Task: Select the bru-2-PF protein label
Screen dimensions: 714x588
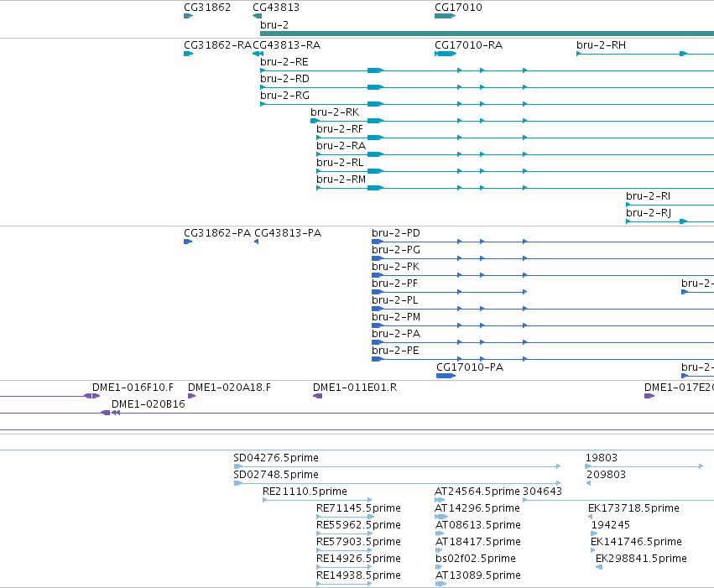Action: (394, 284)
